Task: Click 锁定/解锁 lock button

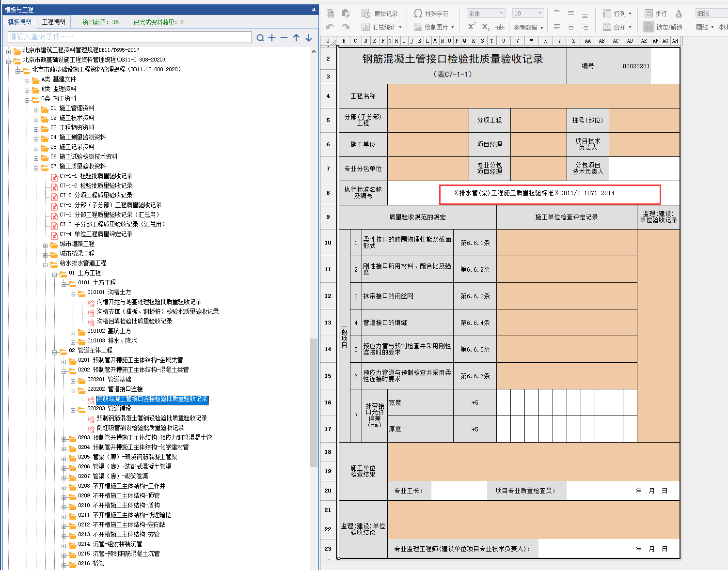Action: (x=663, y=27)
